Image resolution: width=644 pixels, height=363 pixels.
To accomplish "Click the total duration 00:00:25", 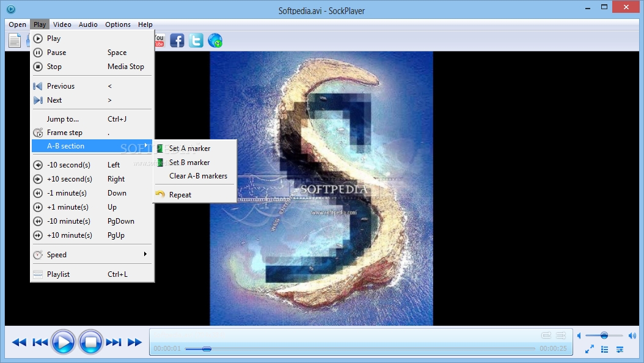I will click(553, 348).
